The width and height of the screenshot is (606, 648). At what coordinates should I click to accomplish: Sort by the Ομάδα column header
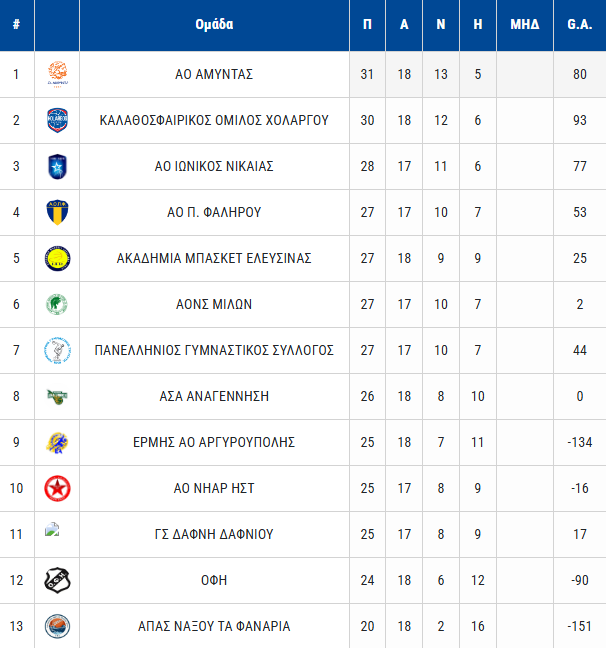tap(214, 25)
